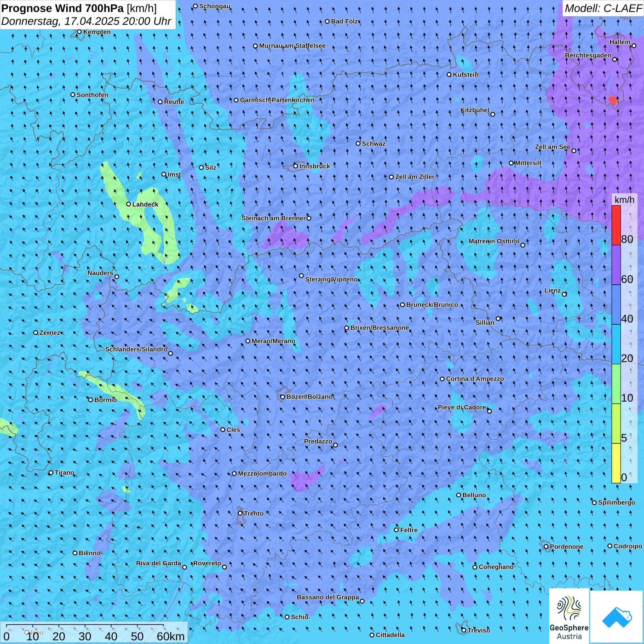Select the Lienz location marker
644x644 pixels.
564,294
